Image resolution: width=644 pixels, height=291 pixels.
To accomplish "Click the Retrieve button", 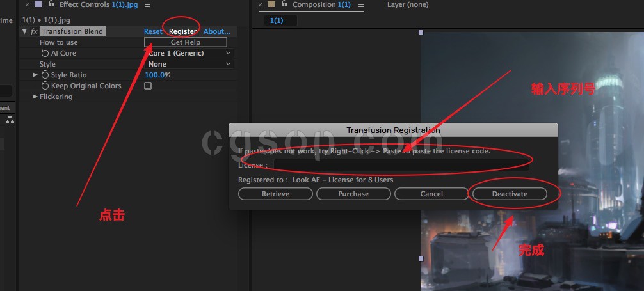I will pyautogui.click(x=276, y=194).
